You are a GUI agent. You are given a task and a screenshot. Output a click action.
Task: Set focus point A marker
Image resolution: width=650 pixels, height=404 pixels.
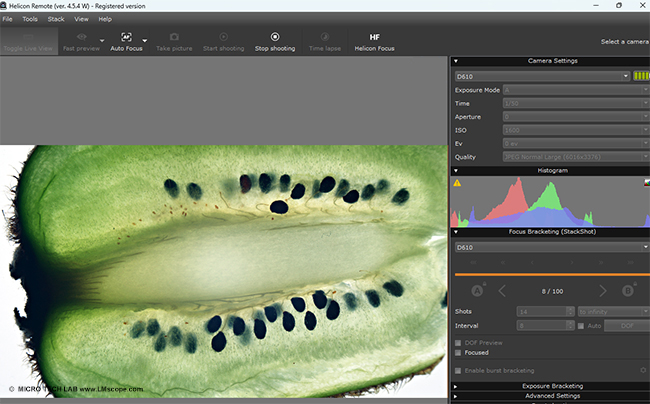(477, 291)
